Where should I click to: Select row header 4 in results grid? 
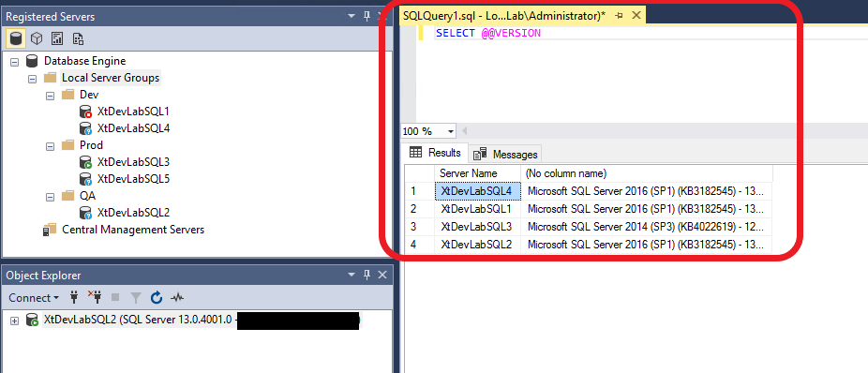pyautogui.click(x=420, y=244)
